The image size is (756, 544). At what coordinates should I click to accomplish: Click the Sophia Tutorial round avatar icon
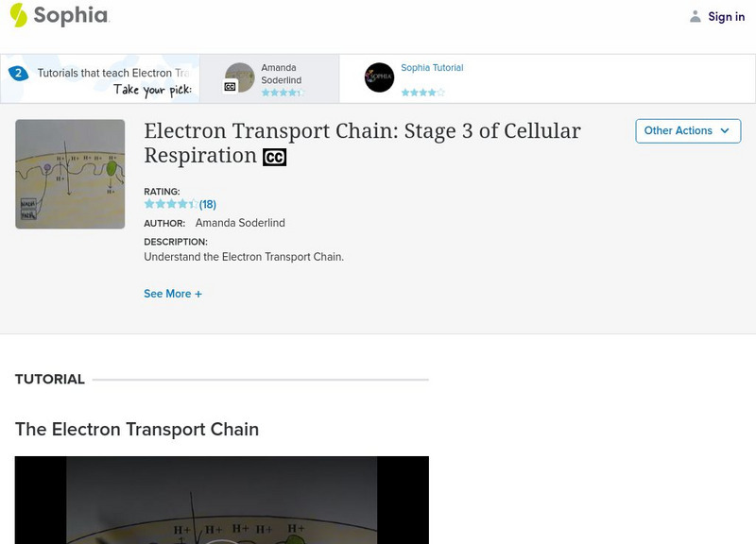379,77
